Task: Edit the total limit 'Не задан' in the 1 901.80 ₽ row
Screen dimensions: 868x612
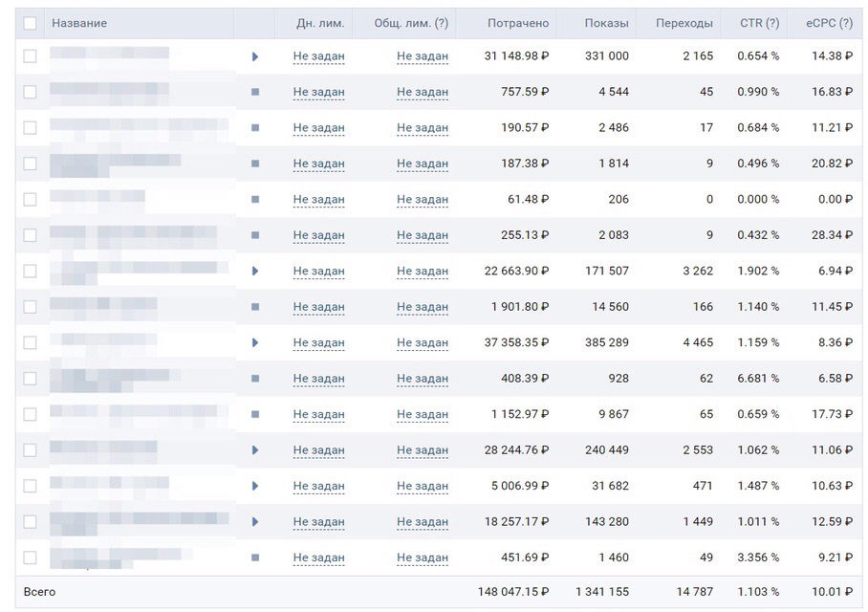Action: tap(422, 307)
